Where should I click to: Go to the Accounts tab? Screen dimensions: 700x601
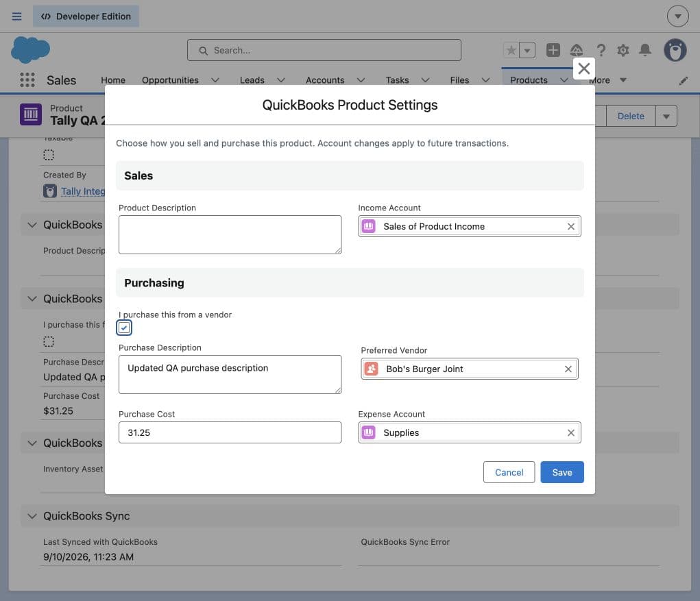pyautogui.click(x=325, y=80)
